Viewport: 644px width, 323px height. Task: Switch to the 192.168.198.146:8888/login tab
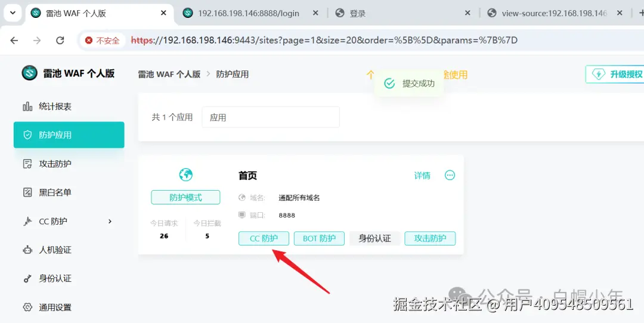248,13
